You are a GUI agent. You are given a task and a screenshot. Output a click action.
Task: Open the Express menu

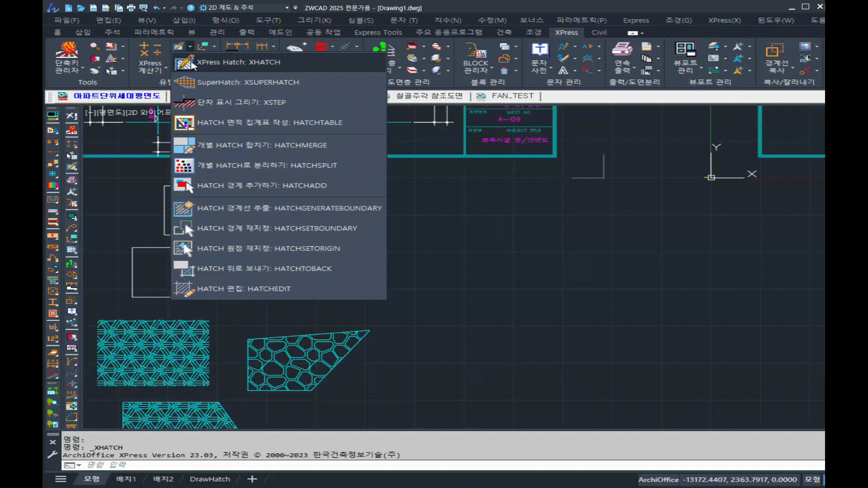coord(635,20)
